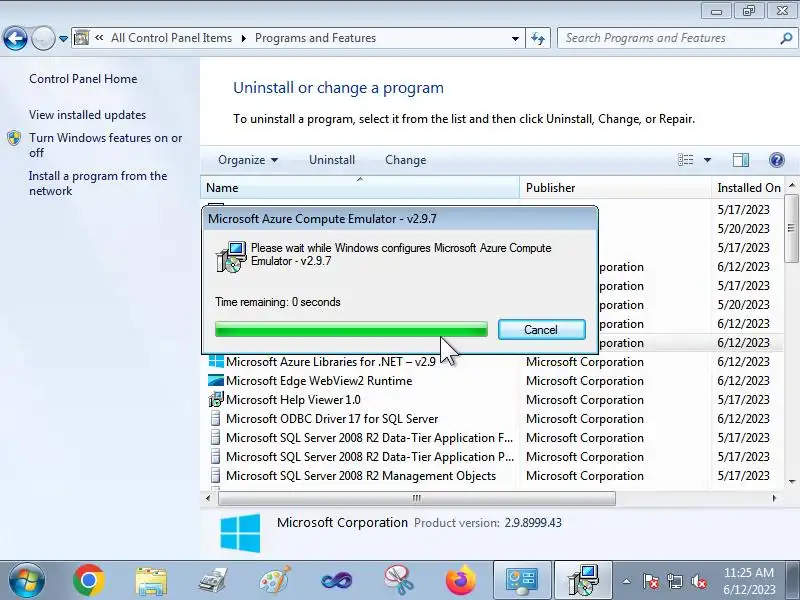
Task: Click the large Windows logo in details pane
Action: coord(240,533)
